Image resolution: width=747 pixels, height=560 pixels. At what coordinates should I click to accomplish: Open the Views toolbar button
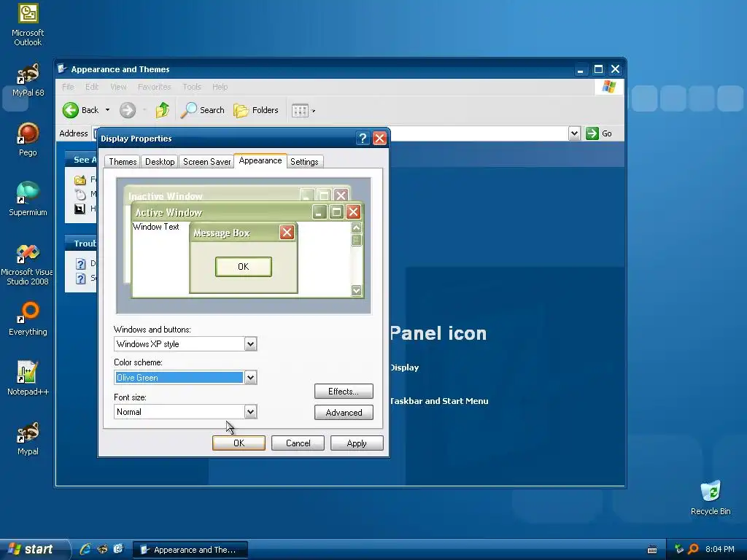pos(300,111)
